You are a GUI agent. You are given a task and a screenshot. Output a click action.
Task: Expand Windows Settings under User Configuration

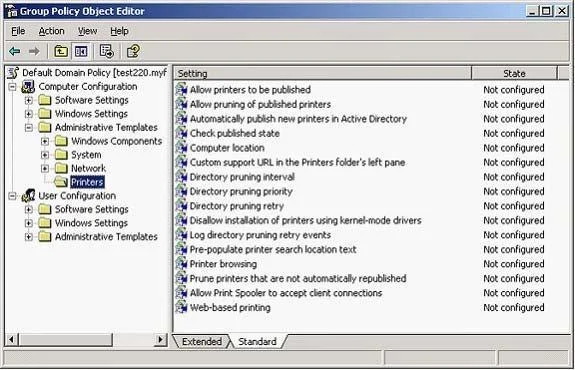(29, 223)
